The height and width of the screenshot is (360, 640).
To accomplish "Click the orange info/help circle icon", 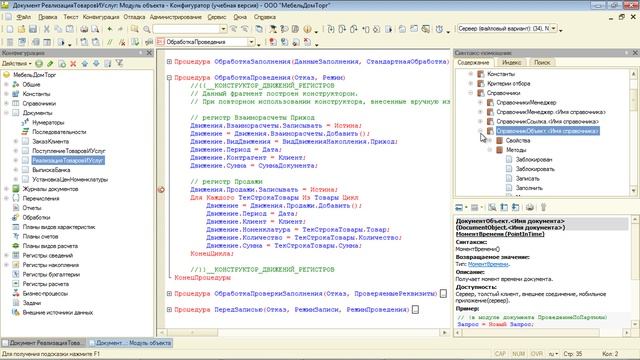I will (x=307, y=29).
